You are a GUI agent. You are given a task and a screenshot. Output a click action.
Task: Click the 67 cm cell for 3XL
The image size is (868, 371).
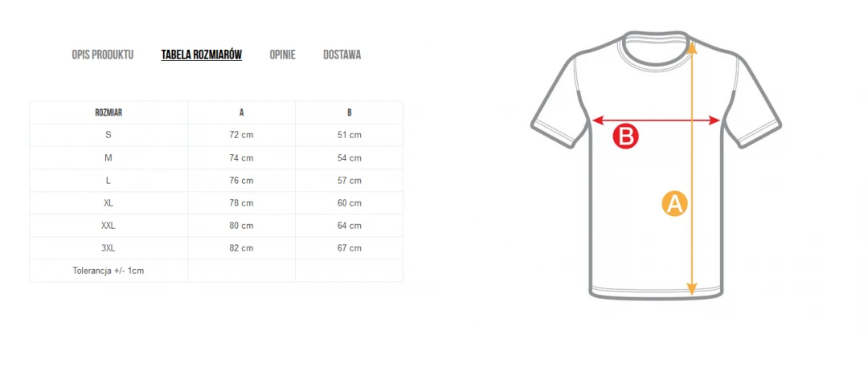[350, 248]
